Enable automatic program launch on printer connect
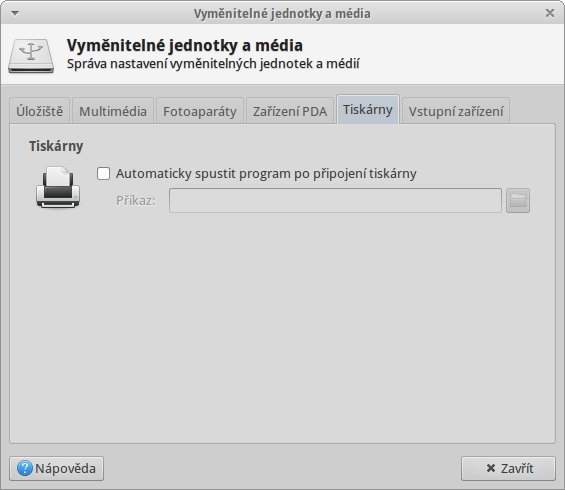 pos(103,174)
